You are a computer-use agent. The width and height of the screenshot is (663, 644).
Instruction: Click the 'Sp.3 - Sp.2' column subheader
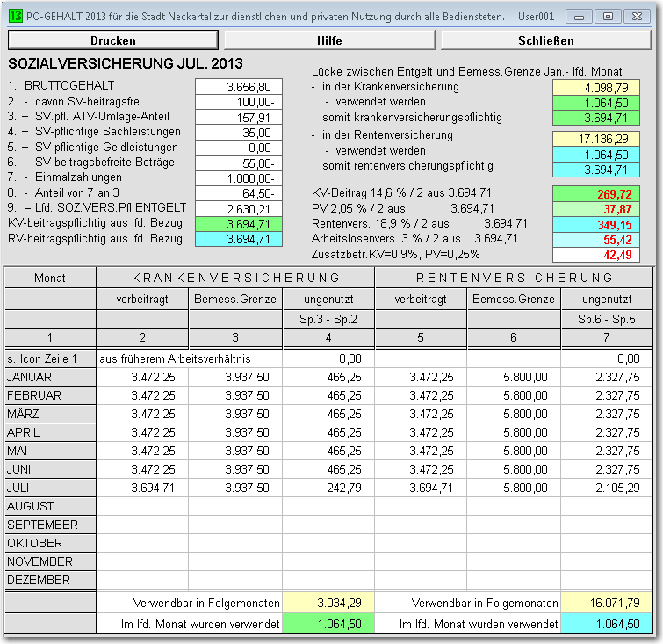pos(328,319)
